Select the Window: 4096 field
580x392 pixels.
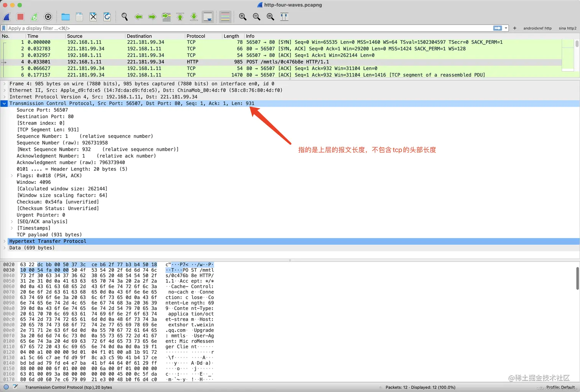coord(34,182)
